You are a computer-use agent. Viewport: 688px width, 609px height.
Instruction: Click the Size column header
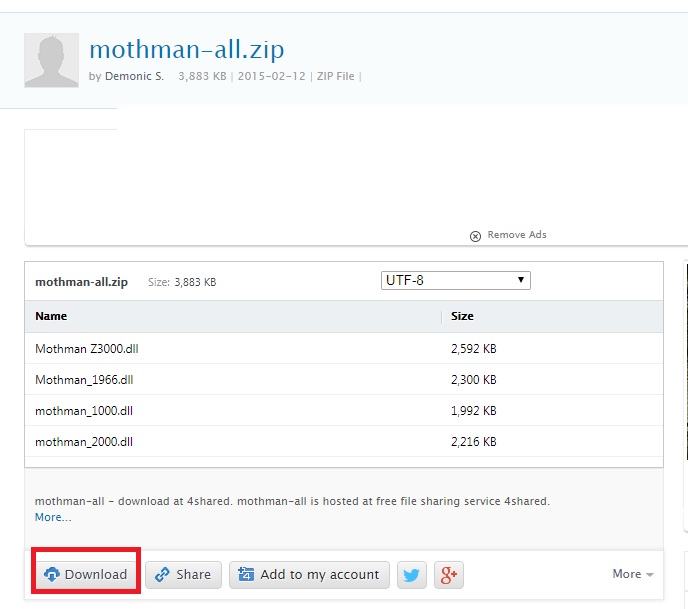[x=462, y=316]
